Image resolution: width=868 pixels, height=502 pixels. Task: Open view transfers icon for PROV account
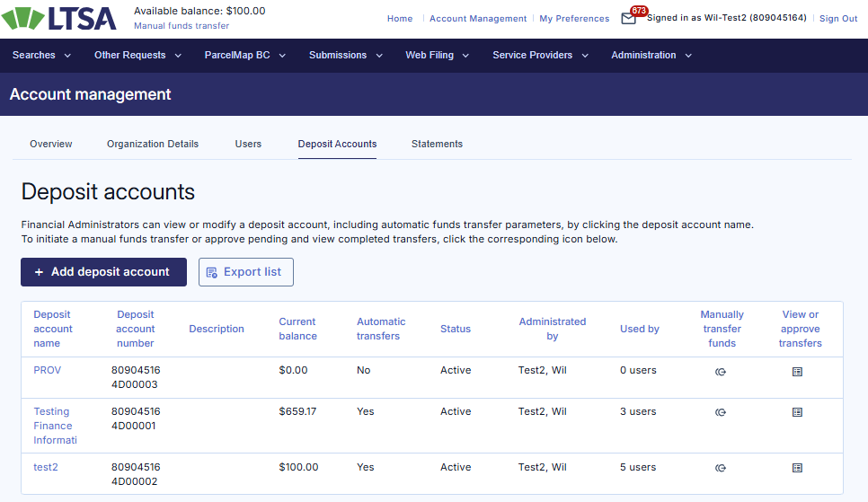tap(797, 371)
